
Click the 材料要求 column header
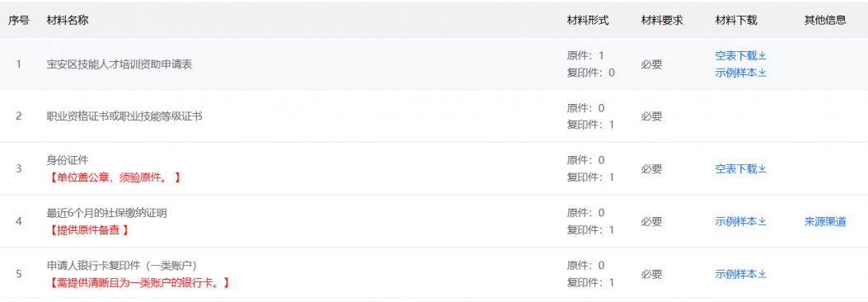pos(662,21)
